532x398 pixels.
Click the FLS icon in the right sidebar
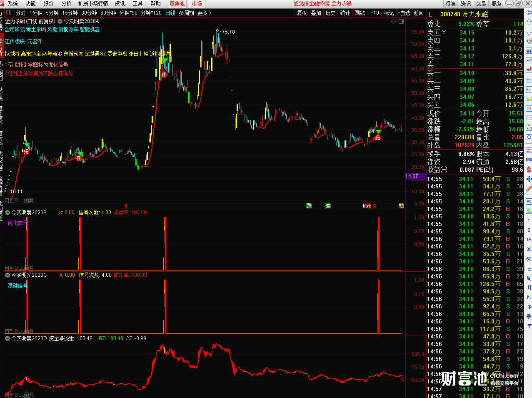[529, 202]
